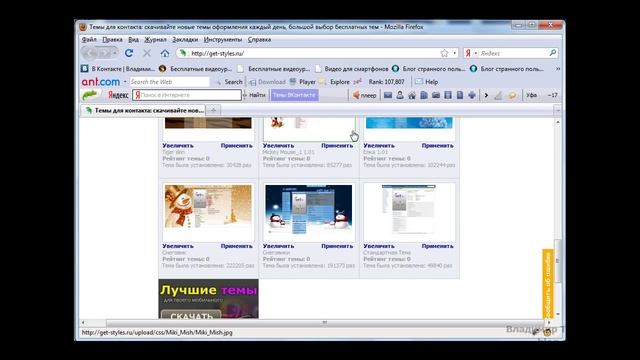Click Стандартная Тема preview thumbnail
The image size is (640, 360).
point(409,212)
